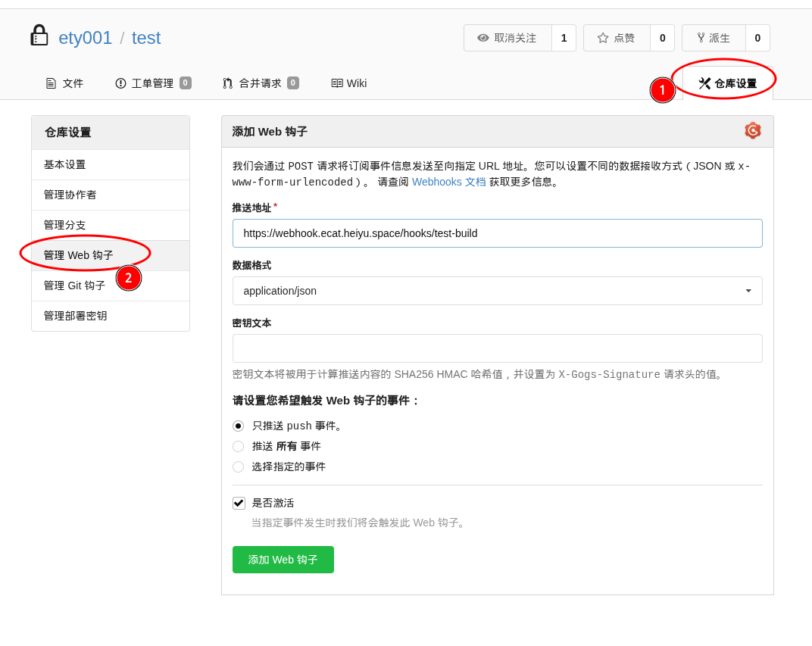Click the fork icon on the 派生 button
The height and width of the screenshot is (646, 812).
click(x=701, y=38)
